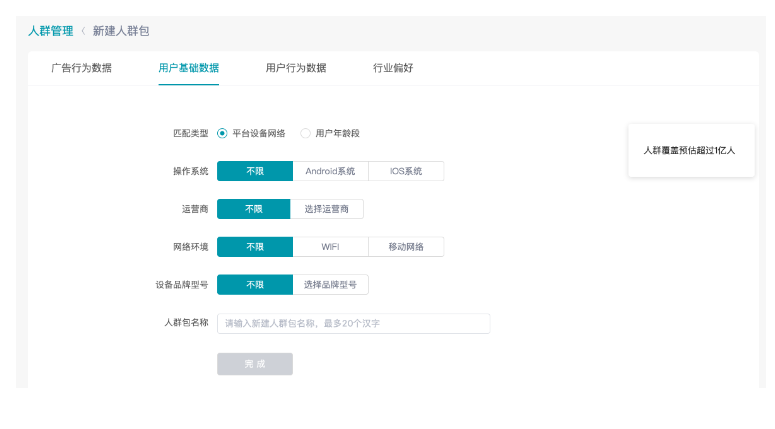Set 运营商 to 不限
This screenshot has width=775, height=429.
click(x=255, y=209)
